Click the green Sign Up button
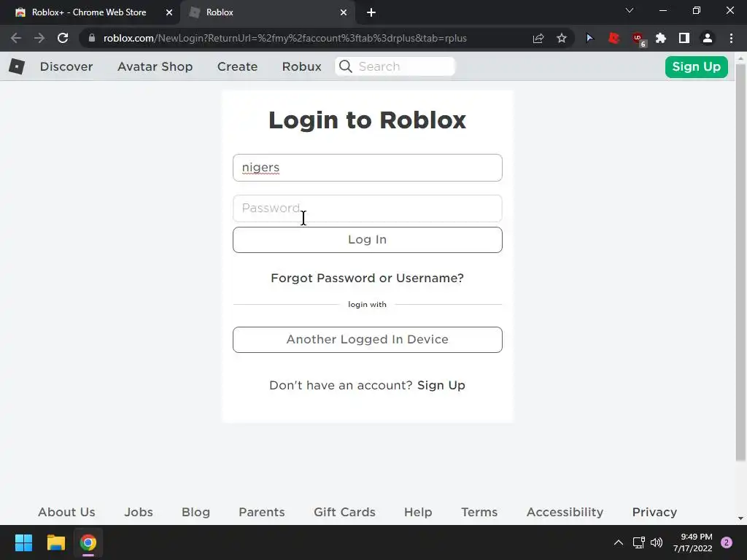 696,66
